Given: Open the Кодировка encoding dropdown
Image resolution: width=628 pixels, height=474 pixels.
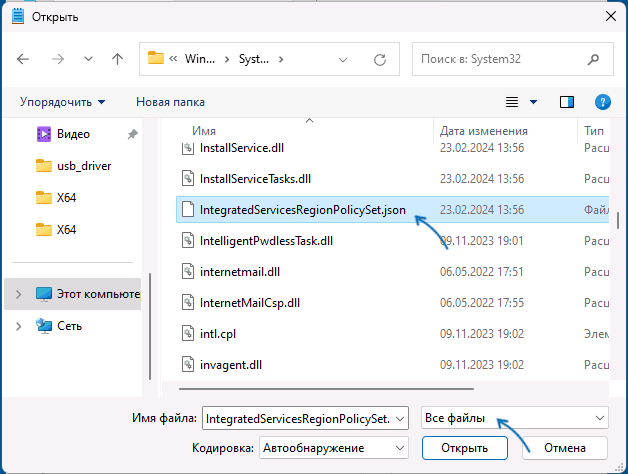Looking at the screenshot, I should coord(333,447).
